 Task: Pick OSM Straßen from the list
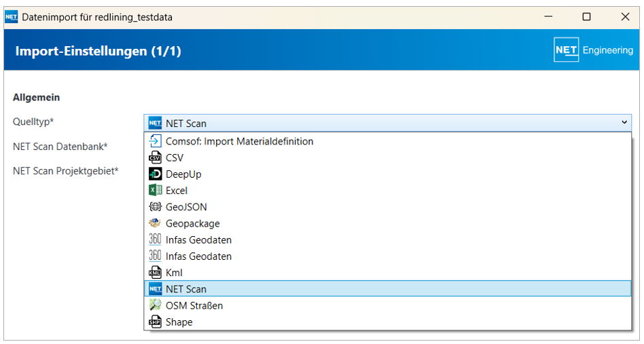387,305
